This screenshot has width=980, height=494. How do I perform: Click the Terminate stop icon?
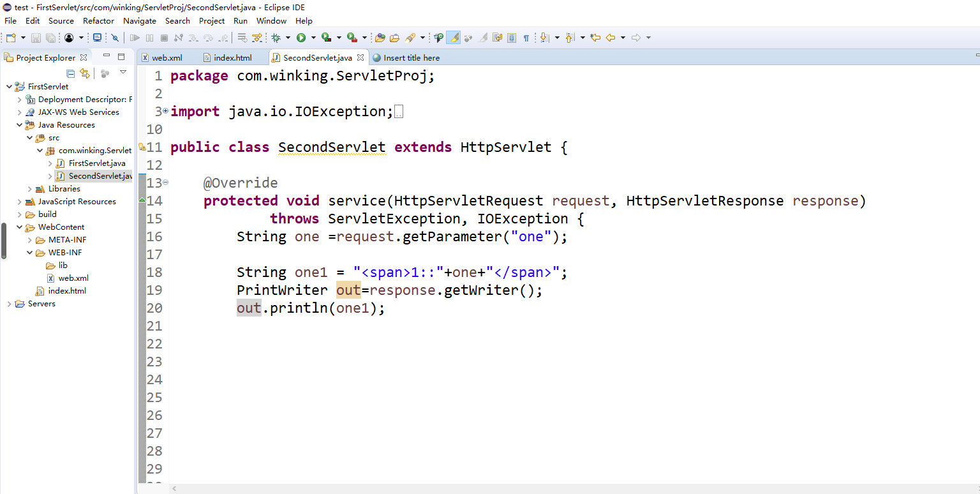164,38
